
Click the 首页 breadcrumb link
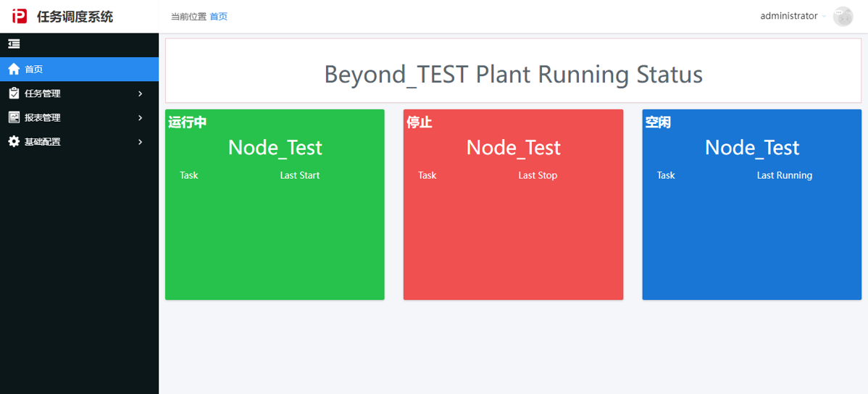(219, 17)
